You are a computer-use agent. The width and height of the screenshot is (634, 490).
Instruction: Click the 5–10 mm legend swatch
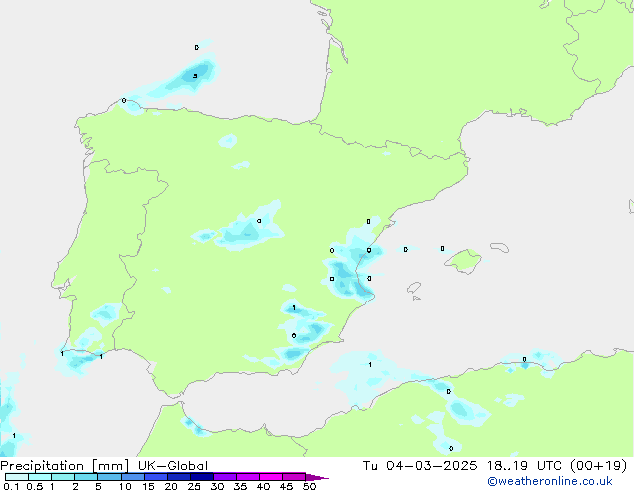pos(109,477)
